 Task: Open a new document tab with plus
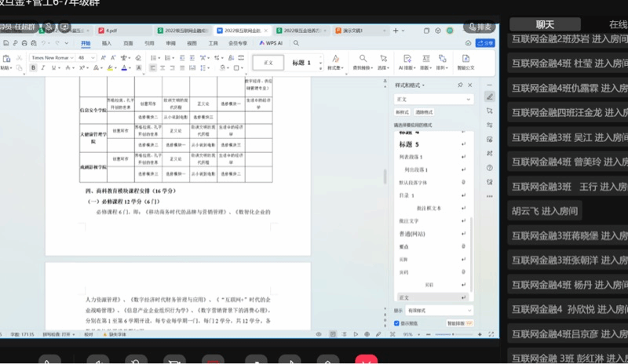pyautogui.click(x=396, y=30)
